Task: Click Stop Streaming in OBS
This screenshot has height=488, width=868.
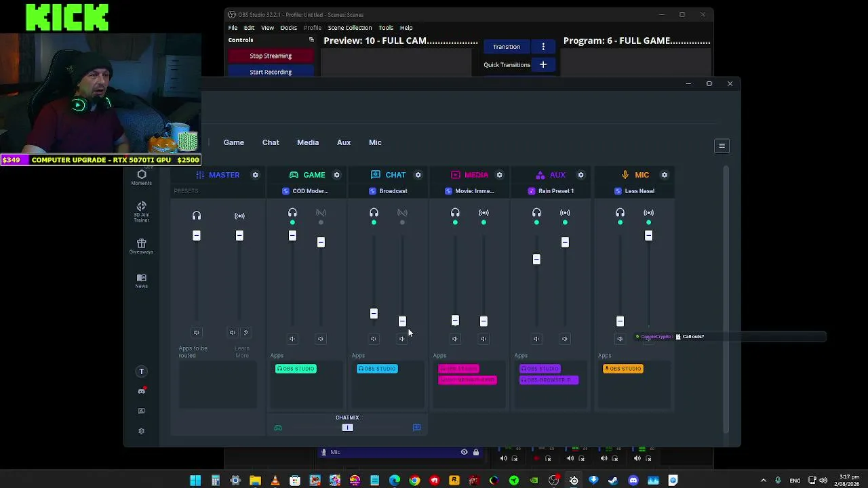Action: click(271, 56)
